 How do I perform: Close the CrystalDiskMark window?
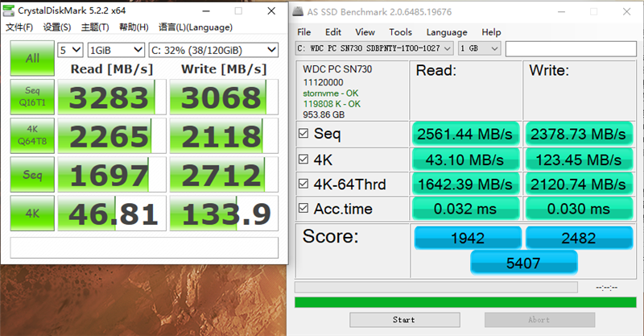tap(271, 11)
